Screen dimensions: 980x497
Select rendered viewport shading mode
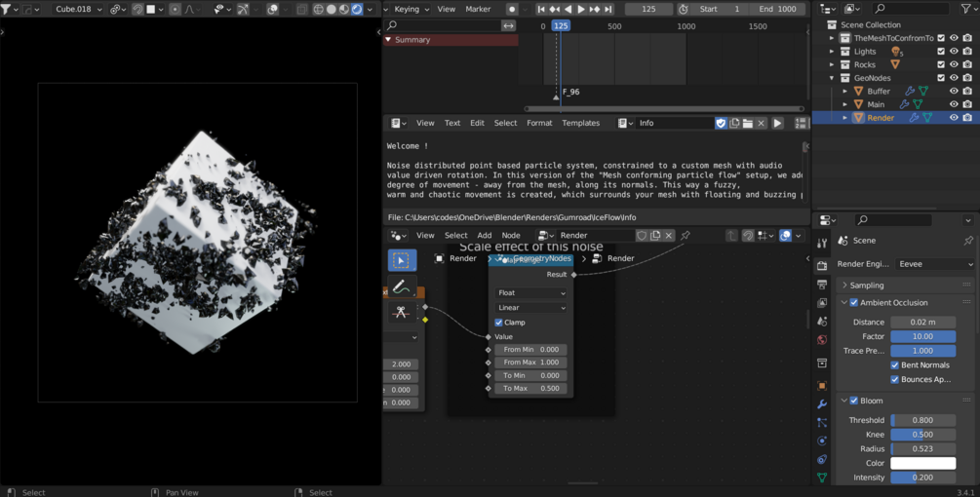[357, 10]
